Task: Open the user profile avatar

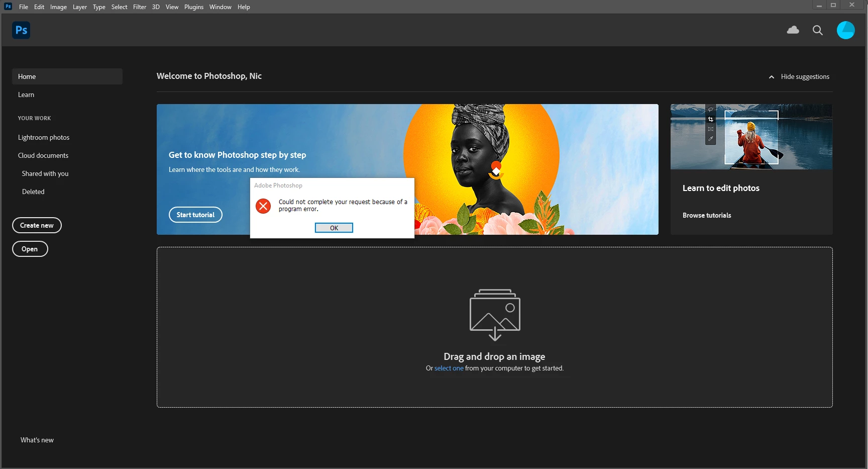Action: click(x=845, y=30)
